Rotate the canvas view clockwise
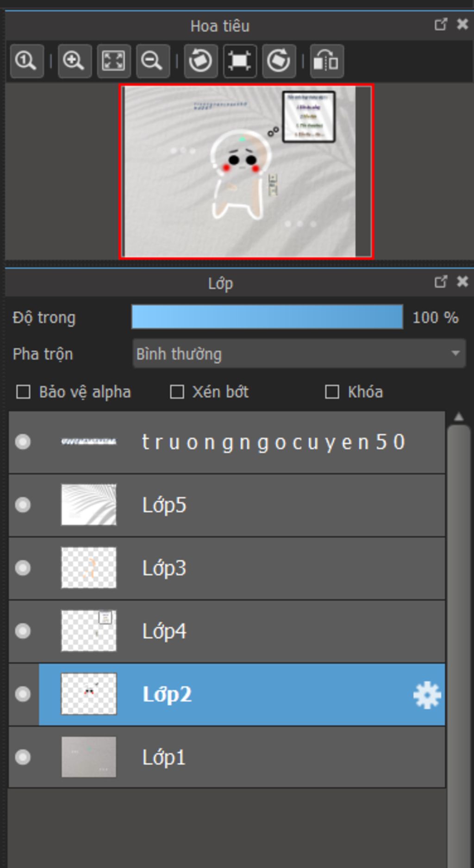This screenshot has height=868, width=474. pyautogui.click(x=279, y=61)
